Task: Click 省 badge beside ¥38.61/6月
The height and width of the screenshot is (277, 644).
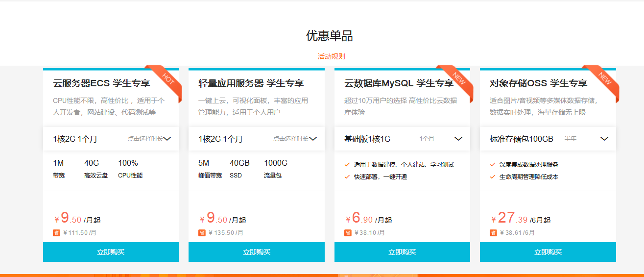Action: tap(493, 233)
